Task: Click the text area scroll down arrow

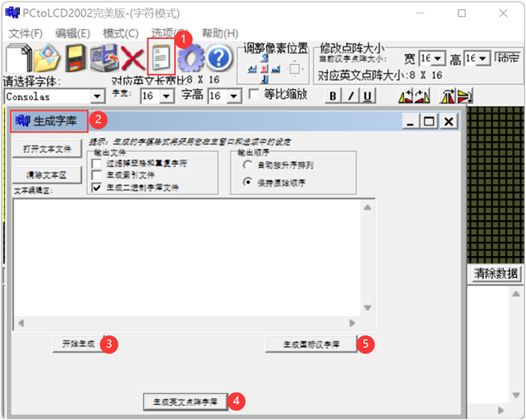Action: (x=368, y=308)
